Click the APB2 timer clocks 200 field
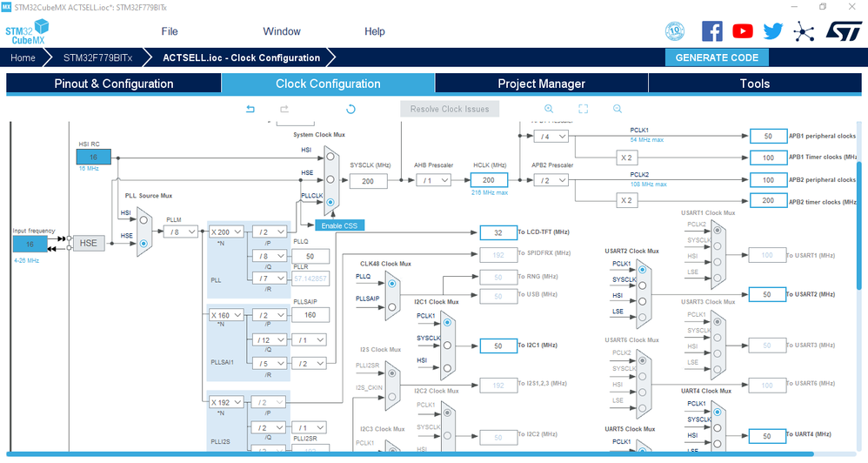 pyautogui.click(x=768, y=200)
